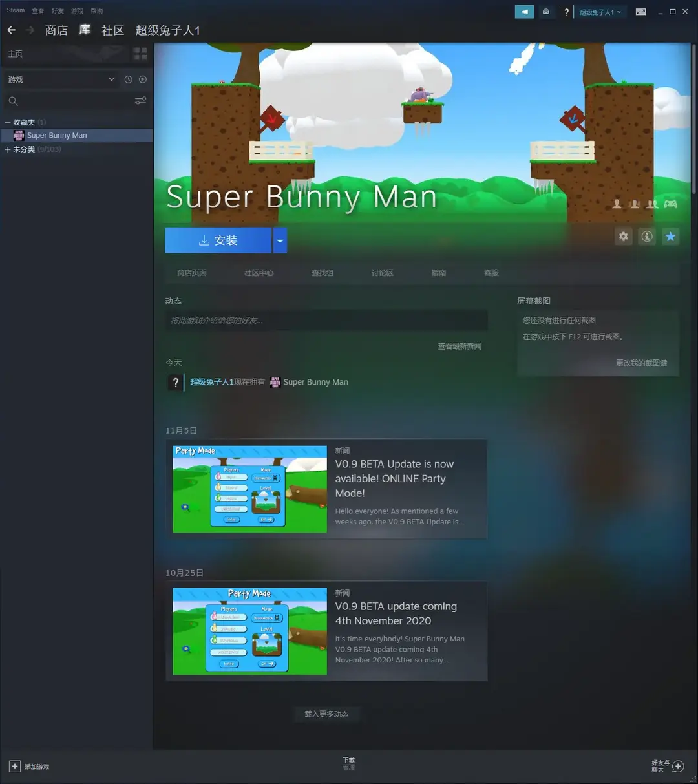Open the Steam menu
The height and width of the screenshot is (784, 698).
tap(16, 10)
